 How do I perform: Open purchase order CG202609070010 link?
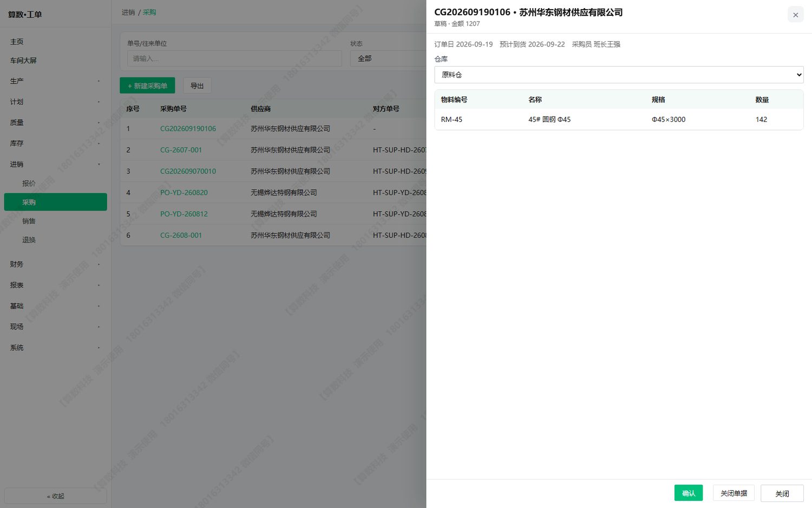click(188, 171)
